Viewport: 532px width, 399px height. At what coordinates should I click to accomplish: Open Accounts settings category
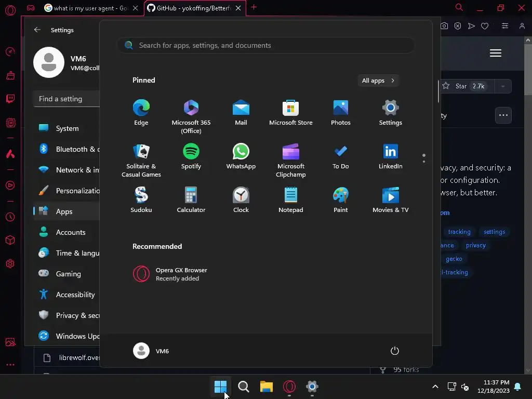(67, 232)
